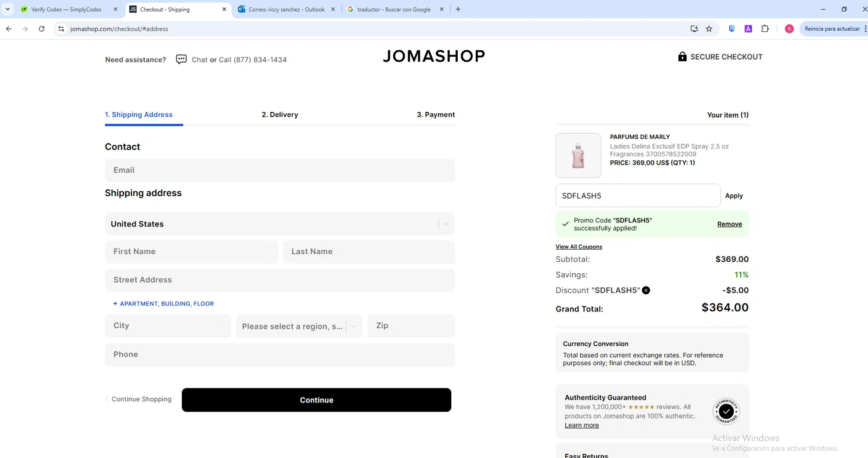
Task: Click the Email input field
Action: 279,170
